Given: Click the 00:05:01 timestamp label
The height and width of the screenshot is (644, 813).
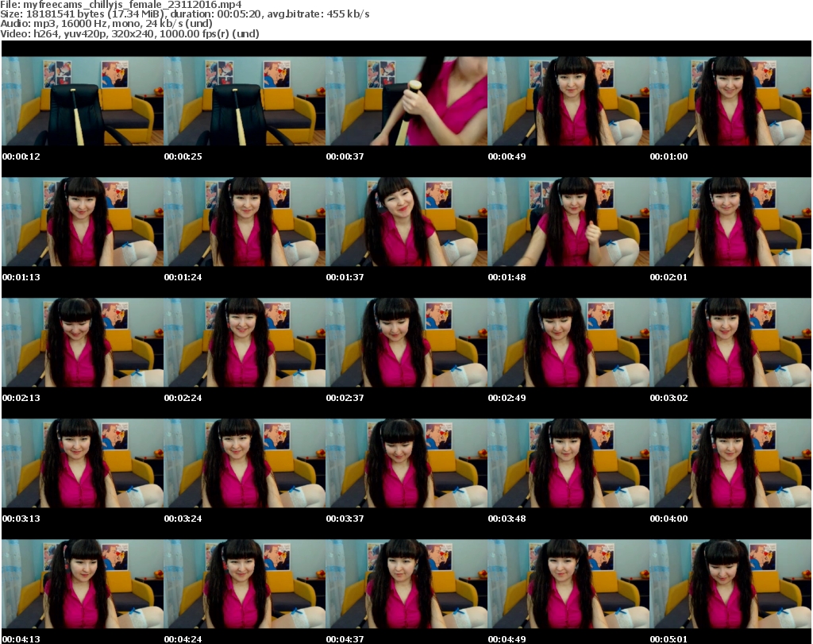Looking at the screenshot, I should (669, 639).
